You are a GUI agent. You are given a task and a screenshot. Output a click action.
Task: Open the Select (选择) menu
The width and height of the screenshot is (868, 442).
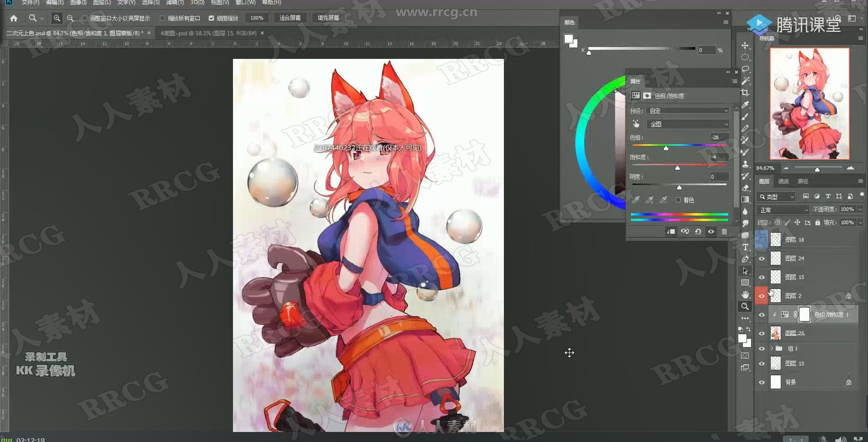150,2
